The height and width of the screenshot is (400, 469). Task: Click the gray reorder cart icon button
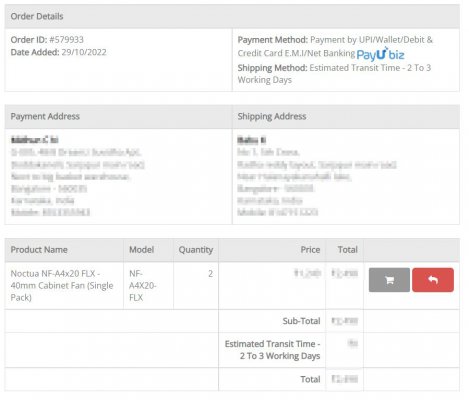[389, 280]
